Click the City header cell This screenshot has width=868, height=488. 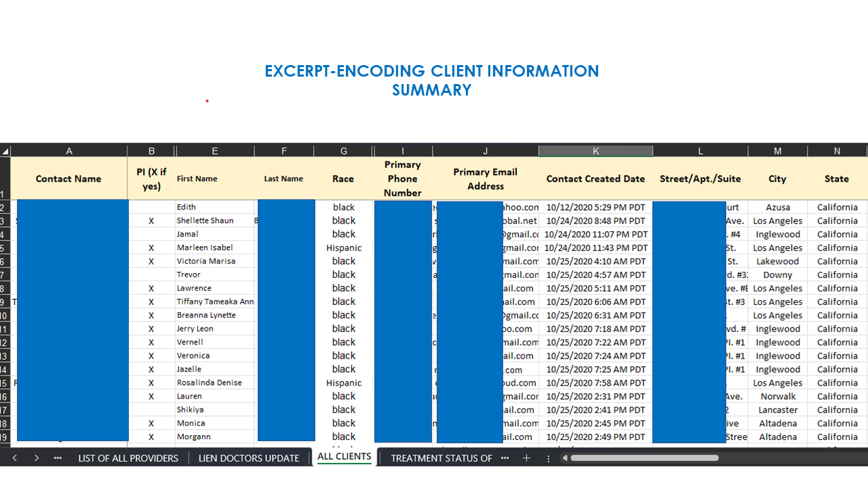tap(778, 179)
